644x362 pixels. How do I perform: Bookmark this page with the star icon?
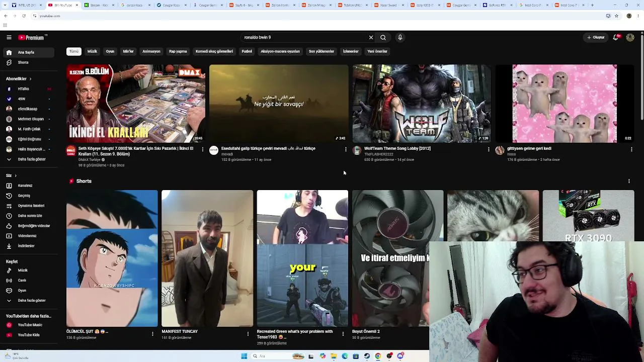(616, 16)
